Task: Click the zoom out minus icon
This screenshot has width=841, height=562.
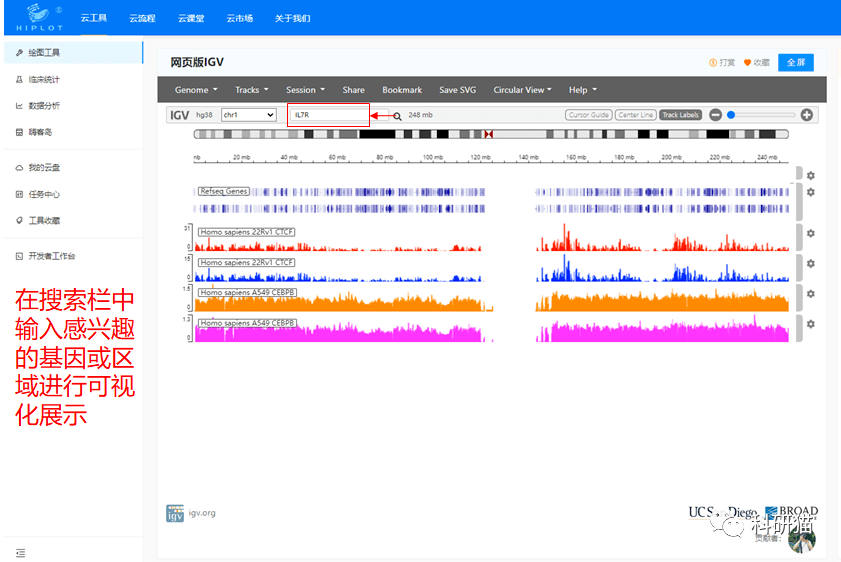Action: [715, 115]
